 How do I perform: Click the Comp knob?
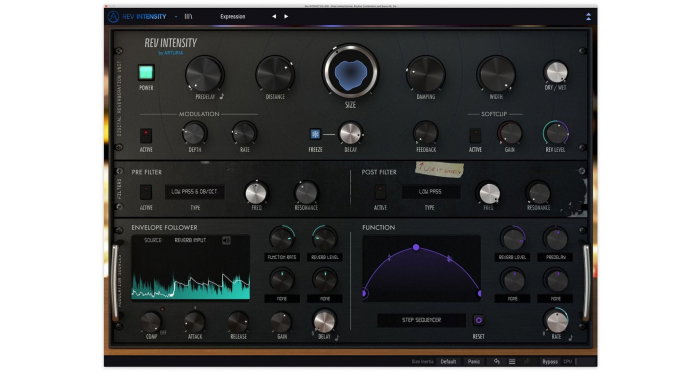click(151, 322)
